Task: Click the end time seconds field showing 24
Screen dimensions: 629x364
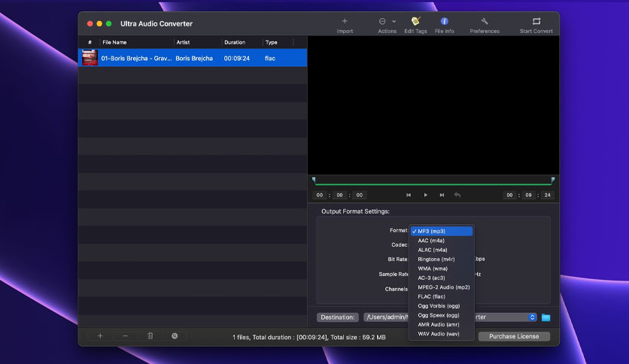Action: coord(548,196)
